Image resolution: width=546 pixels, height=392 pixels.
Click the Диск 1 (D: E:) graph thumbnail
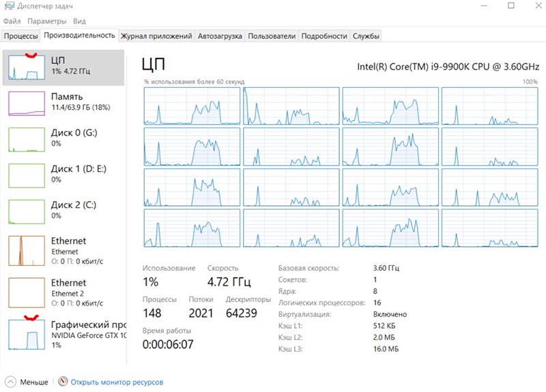27,176
